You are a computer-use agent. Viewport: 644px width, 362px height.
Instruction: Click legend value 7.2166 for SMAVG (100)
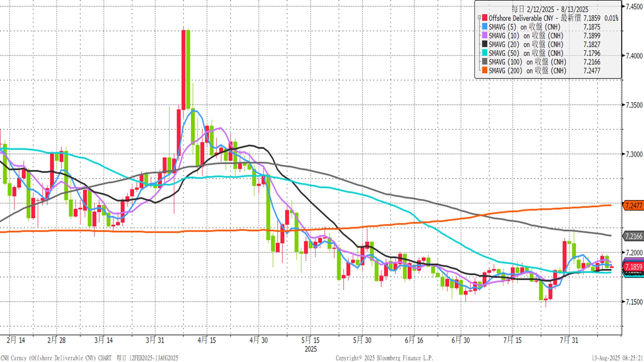click(x=592, y=62)
